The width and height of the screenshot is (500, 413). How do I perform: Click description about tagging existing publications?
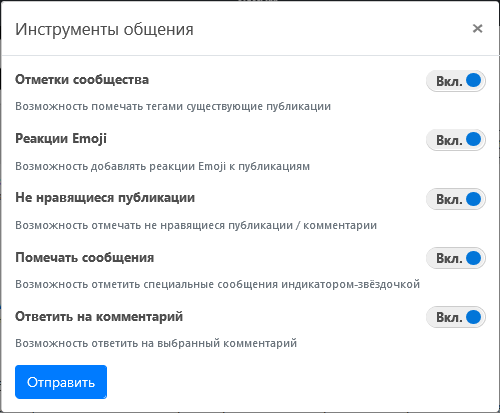(x=173, y=107)
